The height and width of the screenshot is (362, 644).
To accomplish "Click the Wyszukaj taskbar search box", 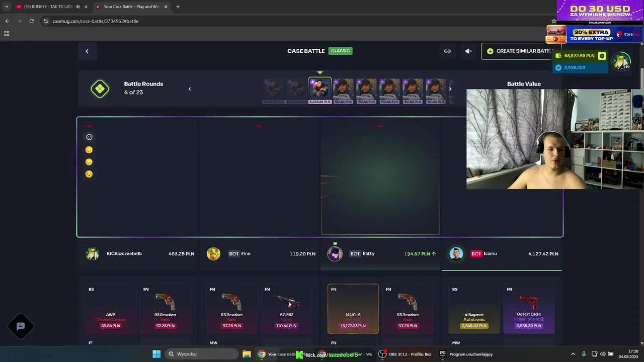I will (x=202, y=354).
